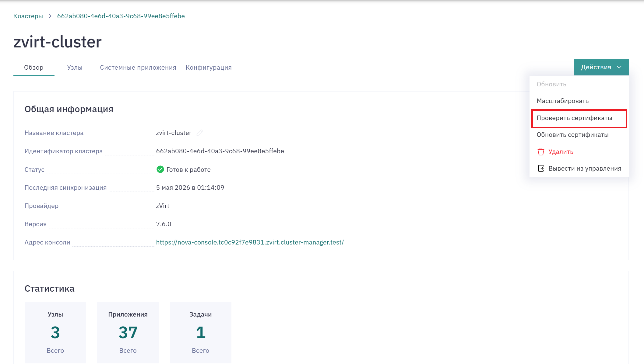Click cluster ID breadcrumb link
The image size is (644, 364).
121,16
